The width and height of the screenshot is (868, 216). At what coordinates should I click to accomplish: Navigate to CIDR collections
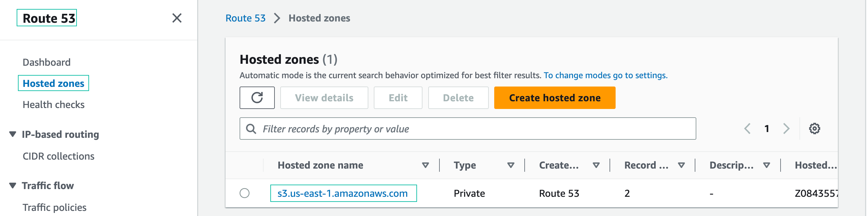(x=58, y=156)
